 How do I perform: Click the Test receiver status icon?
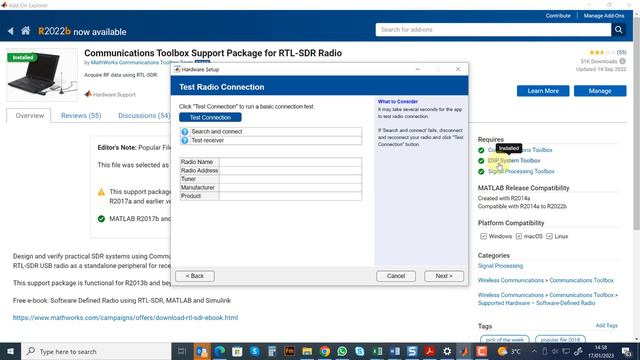[184, 140]
